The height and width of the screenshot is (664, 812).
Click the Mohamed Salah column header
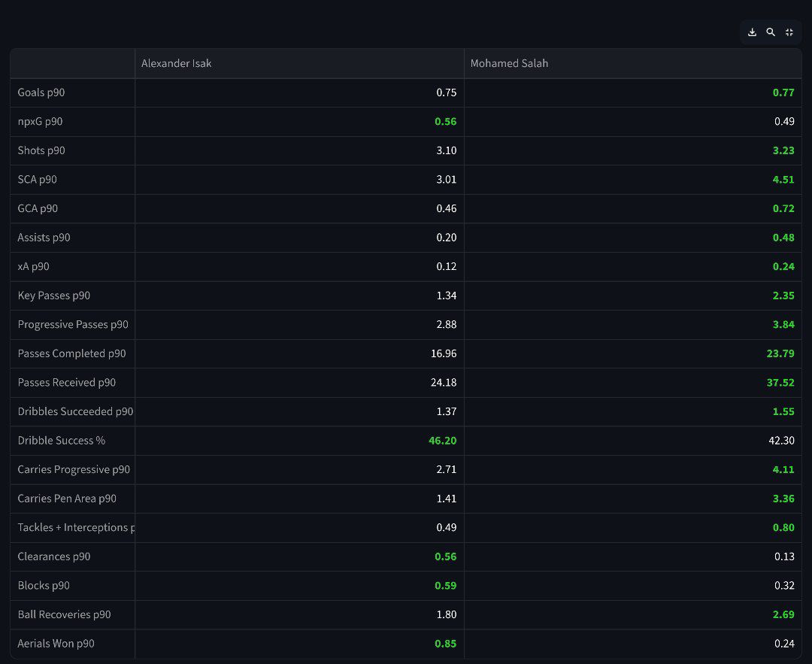[509, 64]
